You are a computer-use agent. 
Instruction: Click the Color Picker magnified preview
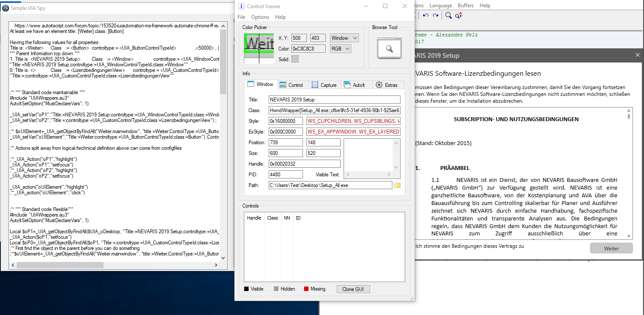tap(259, 48)
